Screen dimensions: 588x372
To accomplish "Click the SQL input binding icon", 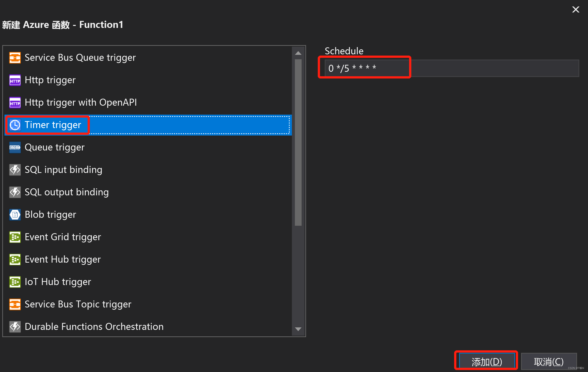I will 15,170.
